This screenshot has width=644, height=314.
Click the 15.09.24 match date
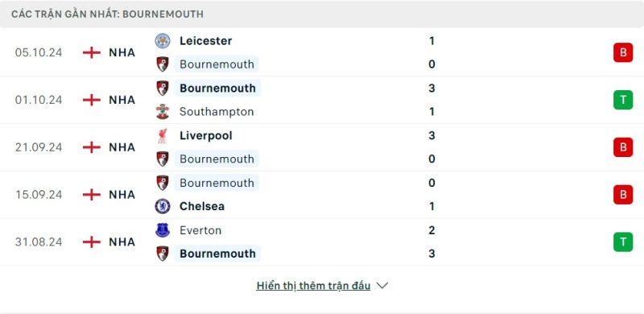39,194
